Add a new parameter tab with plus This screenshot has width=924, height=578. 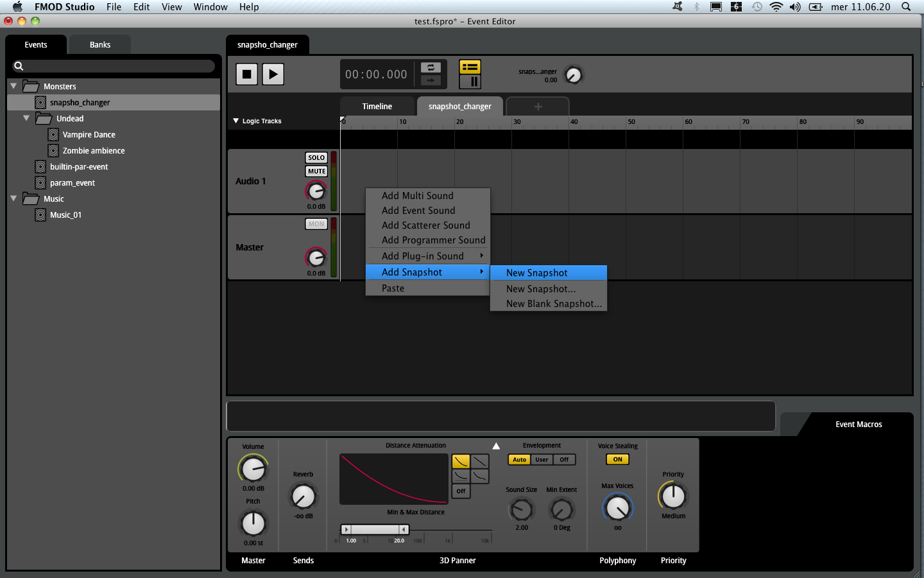tap(538, 107)
